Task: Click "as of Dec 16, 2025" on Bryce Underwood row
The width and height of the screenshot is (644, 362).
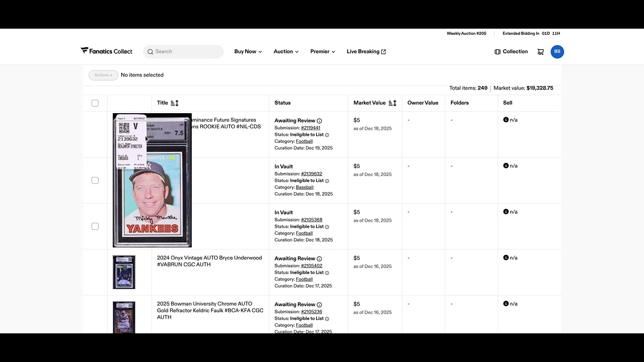Action: [x=372, y=266]
